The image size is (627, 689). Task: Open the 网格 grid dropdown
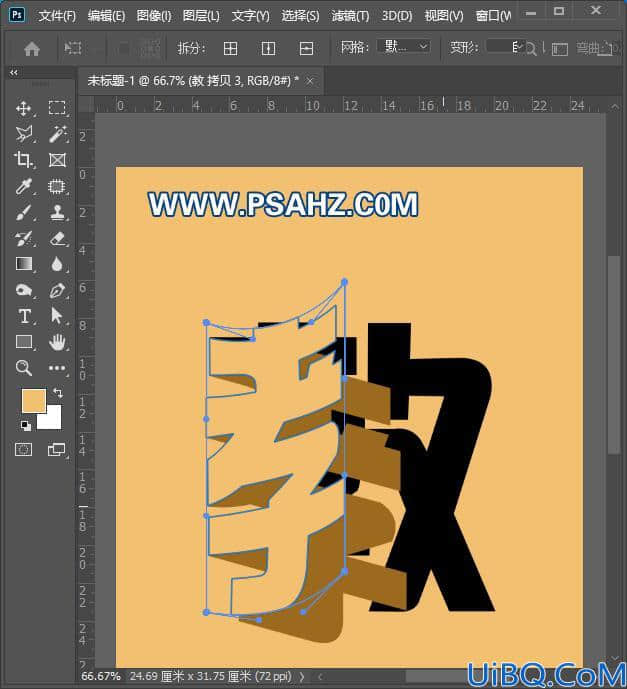coord(404,47)
